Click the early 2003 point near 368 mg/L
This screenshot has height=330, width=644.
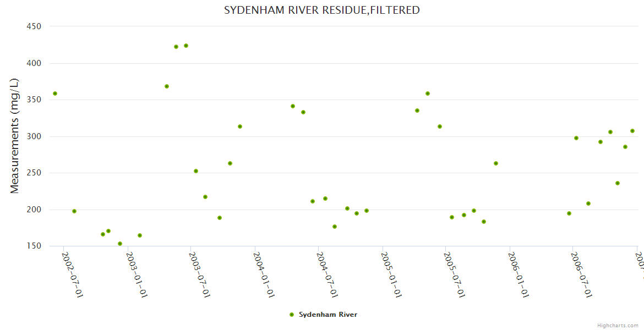tap(167, 86)
